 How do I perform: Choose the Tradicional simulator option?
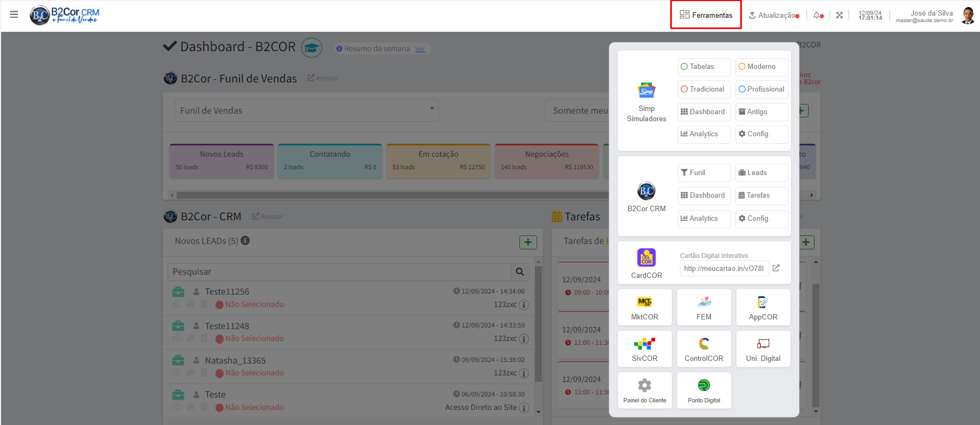point(704,89)
